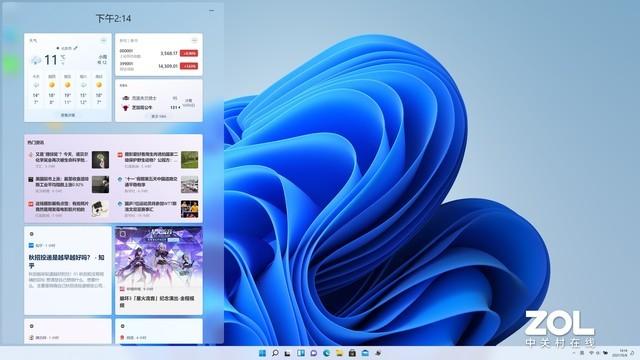Open the top team row in sports widget
Image resolution: width=640 pixels, height=360 pixels.
point(151,98)
